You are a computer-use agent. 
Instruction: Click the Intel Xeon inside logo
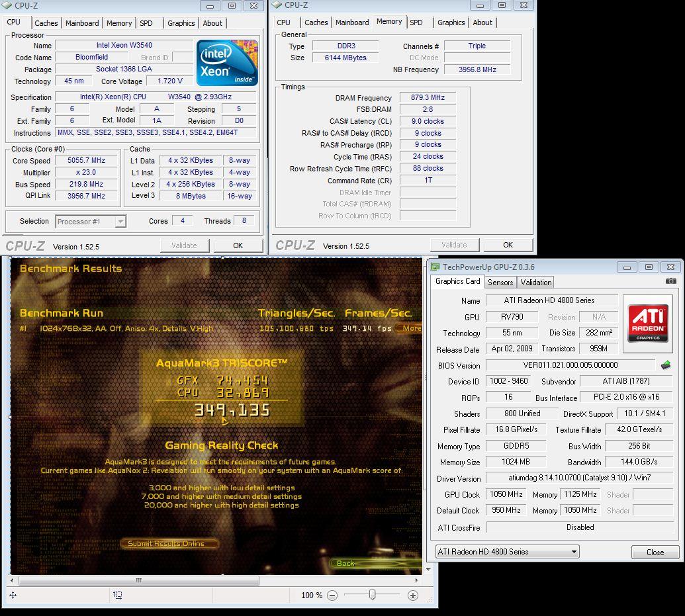[227, 63]
